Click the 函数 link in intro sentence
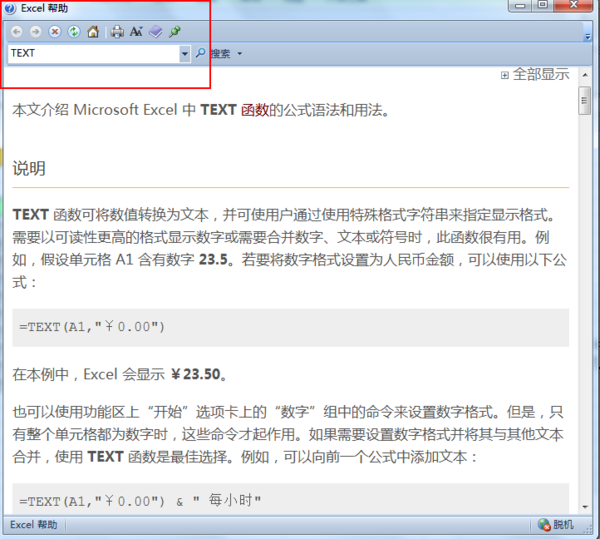The width and height of the screenshot is (600, 539). [255, 110]
